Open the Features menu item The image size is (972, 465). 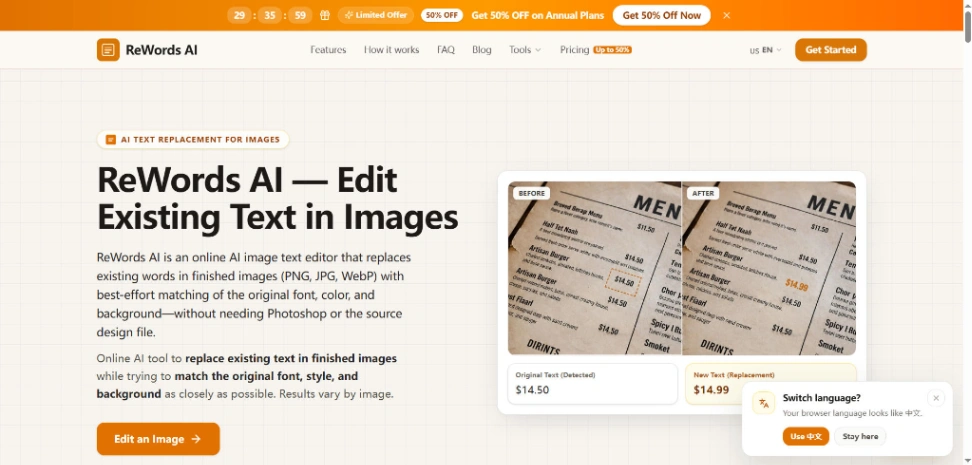328,50
